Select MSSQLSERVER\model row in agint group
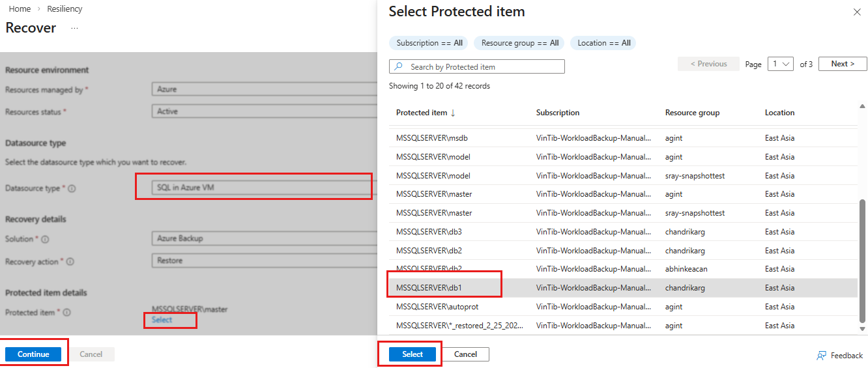The height and width of the screenshot is (368, 868). 623,157
